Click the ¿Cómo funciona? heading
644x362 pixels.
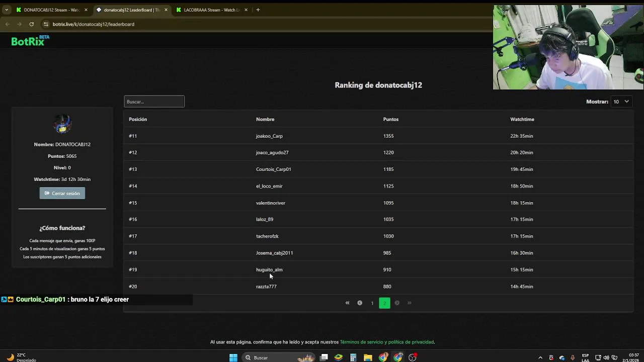pyautogui.click(x=62, y=228)
